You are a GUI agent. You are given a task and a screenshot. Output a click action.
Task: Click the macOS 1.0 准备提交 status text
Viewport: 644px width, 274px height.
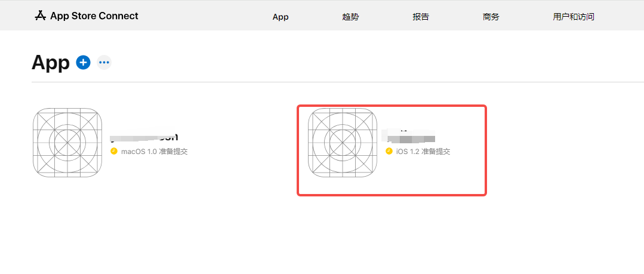pos(155,152)
